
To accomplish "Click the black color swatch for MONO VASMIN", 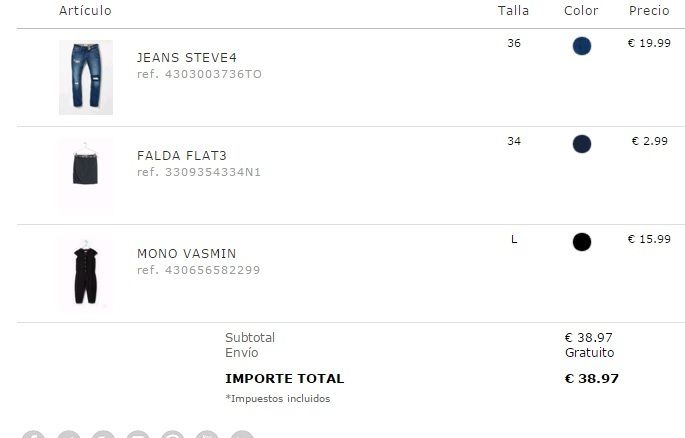I will pyautogui.click(x=581, y=242).
